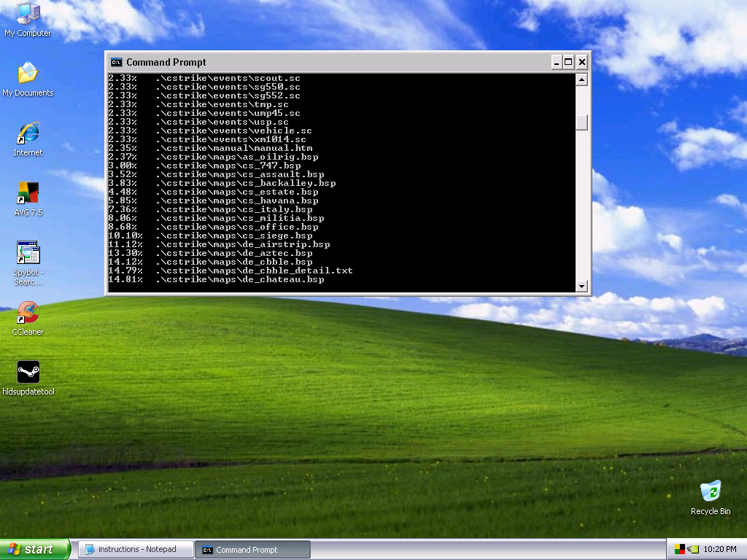Click the 10:20 PM system clock
Screen dimensions: 747x560
[x=720, y=549]
